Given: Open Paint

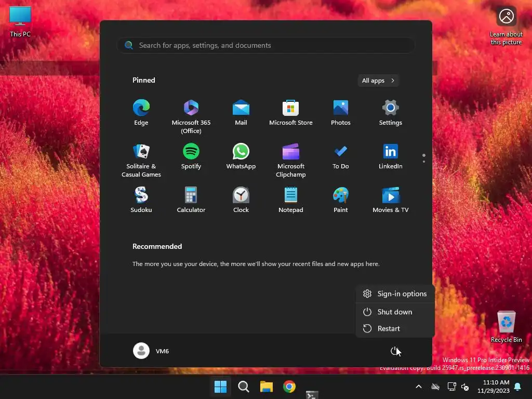Looking at the screenshot, I should (x=341, y=200).
